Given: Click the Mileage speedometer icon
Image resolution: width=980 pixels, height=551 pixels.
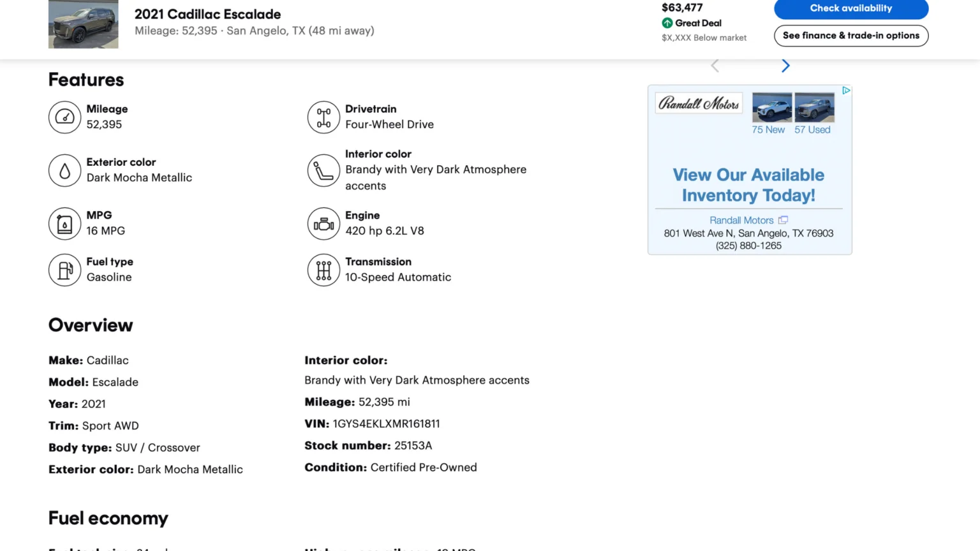Looking at the screenshot, I should (x=64, y=117).
